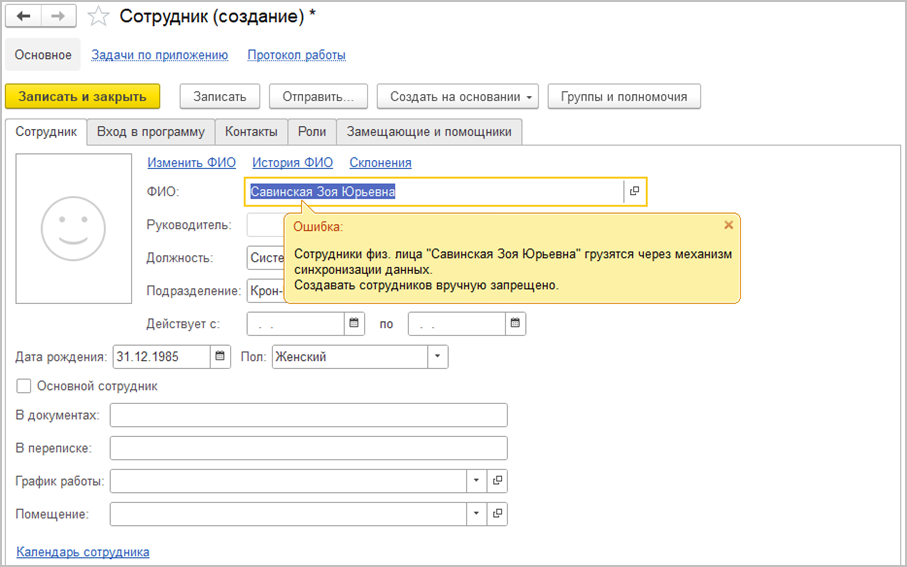Expand the График работы dropdown arrow

476,481
